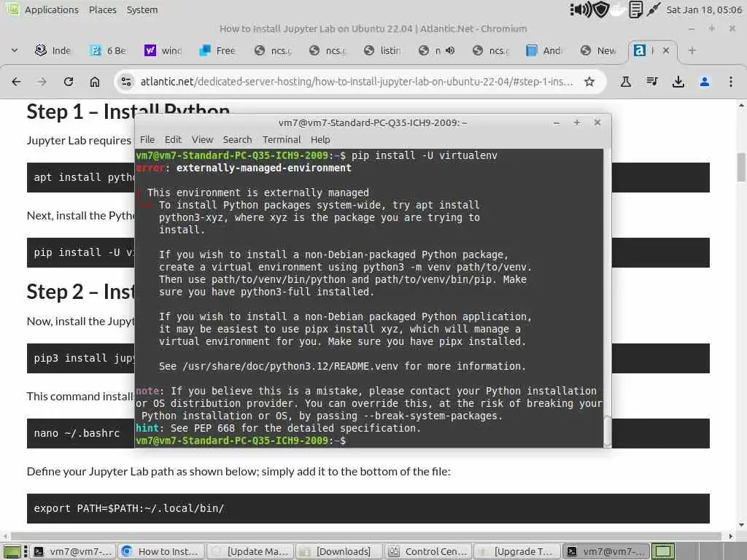
Task: Switch to the 'New' tab
Action: pos(599,50)
